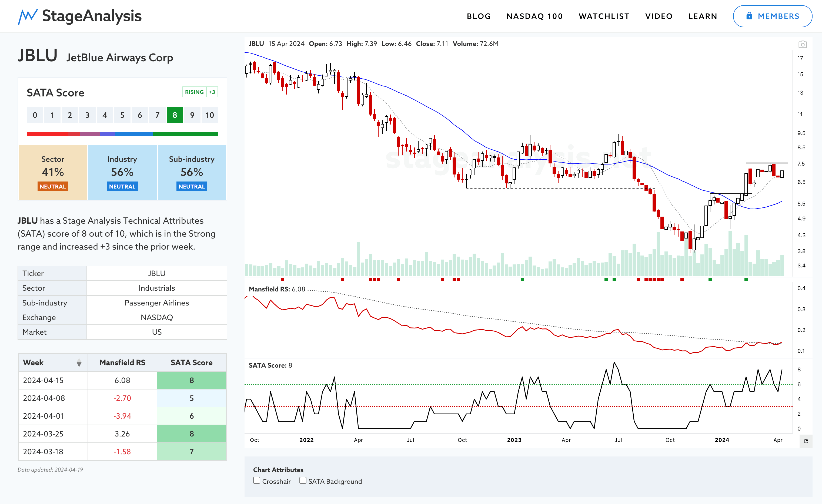The image size is (822, 504).
Task: Select SATA score box 8
Action: (x=175, y=115)
